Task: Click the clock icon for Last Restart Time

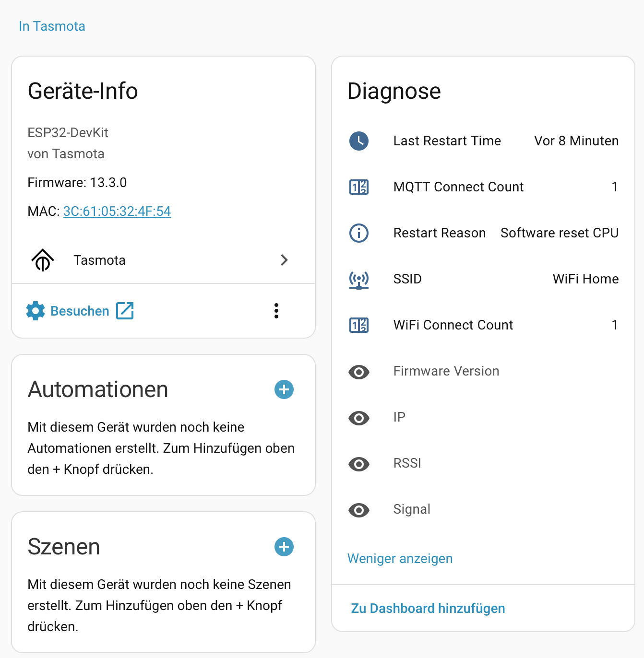Action: click(359, 141)
